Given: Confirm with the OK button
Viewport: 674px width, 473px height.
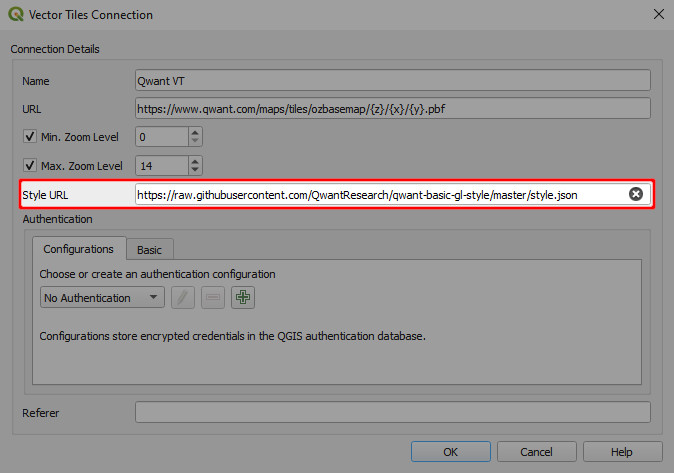Looking at the screenshot, I should 450,452.
